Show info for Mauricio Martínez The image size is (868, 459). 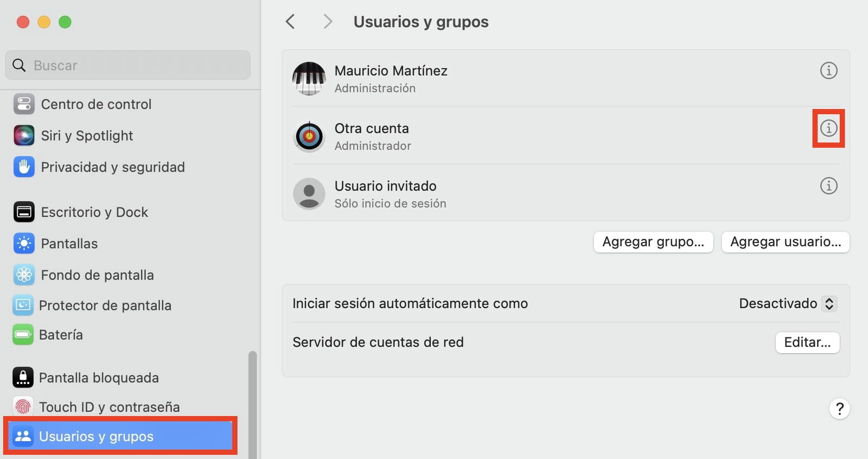(828, 71)
